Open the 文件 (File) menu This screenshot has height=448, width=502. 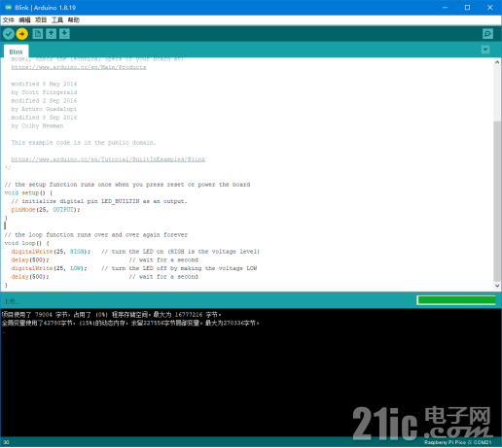tap(9, 20)
